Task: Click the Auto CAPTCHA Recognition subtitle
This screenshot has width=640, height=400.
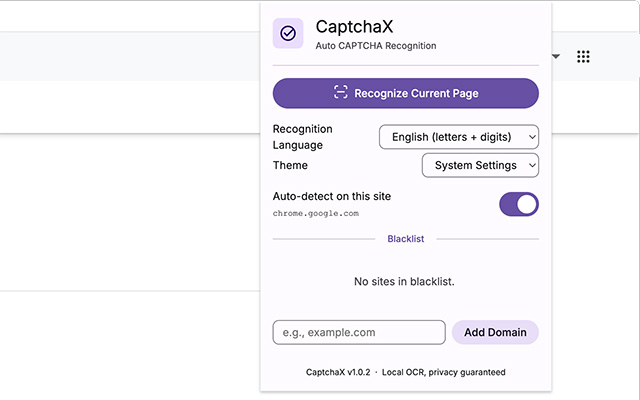Action: point(376,46)
